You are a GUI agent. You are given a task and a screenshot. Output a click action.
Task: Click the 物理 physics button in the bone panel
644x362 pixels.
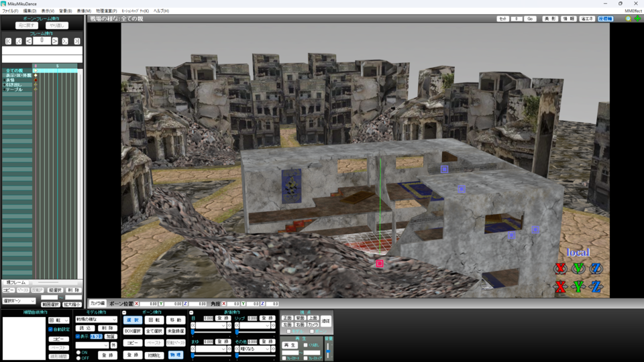pos(175,355)
